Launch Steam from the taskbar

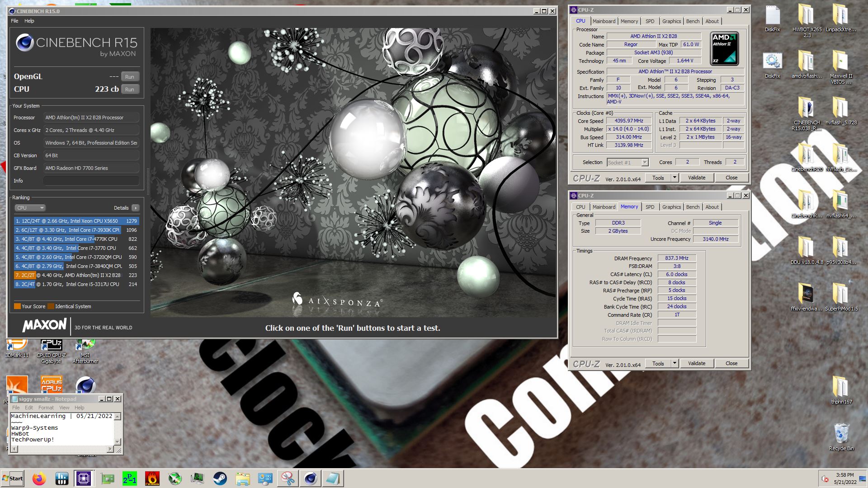220,479
